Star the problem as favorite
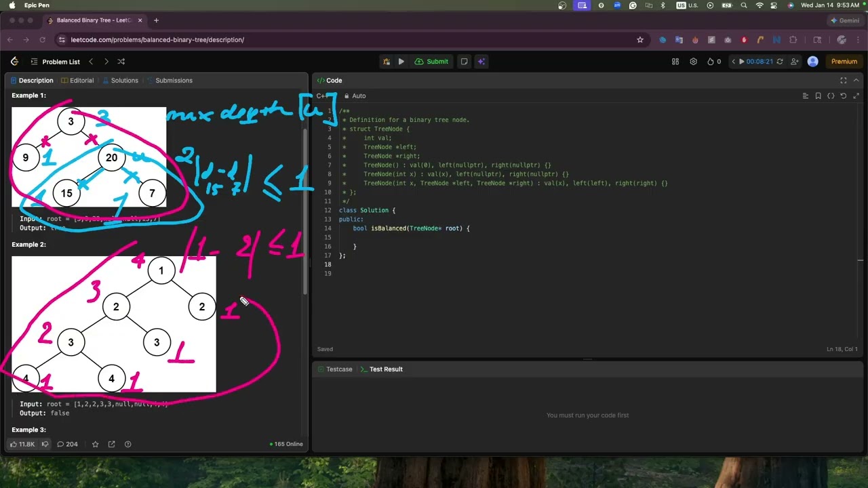 pyautogui.click(x=95, y=445)
